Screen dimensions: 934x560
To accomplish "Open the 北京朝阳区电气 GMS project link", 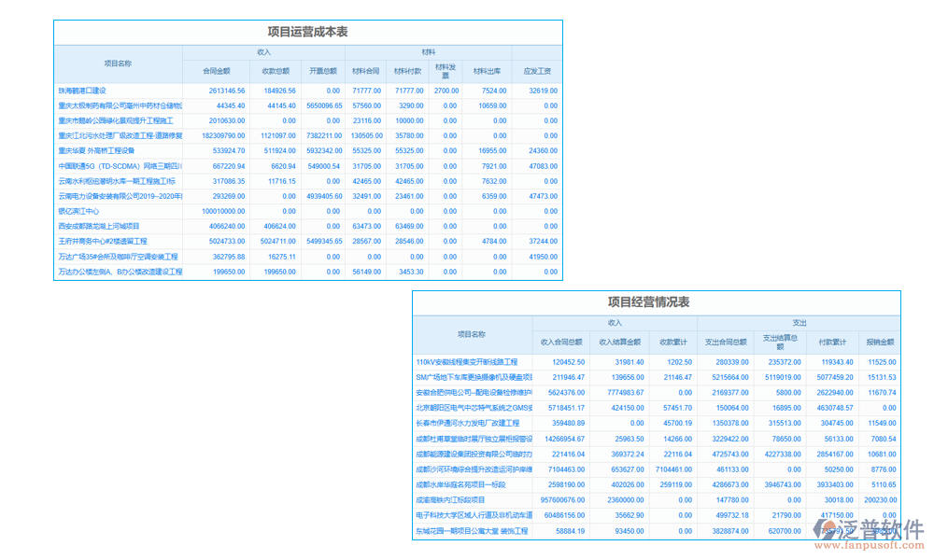I will tap(474, 408).
